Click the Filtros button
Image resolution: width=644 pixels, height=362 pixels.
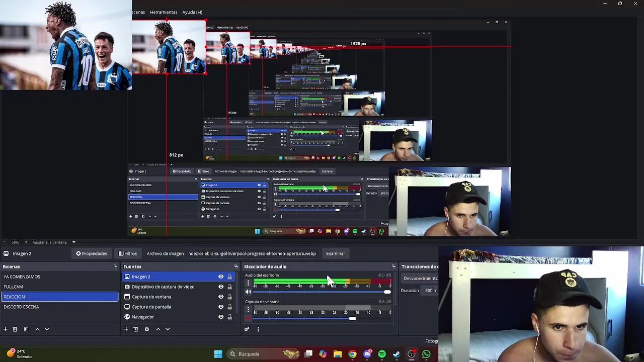point(128,254)
